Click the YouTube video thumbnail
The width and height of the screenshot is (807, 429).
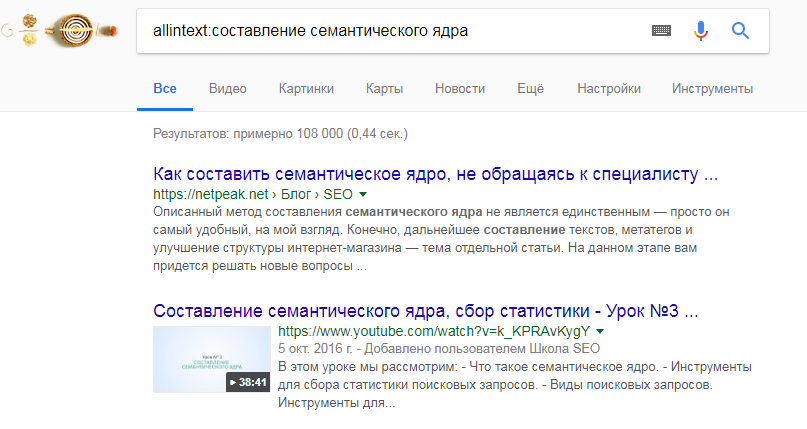[212, 360]
